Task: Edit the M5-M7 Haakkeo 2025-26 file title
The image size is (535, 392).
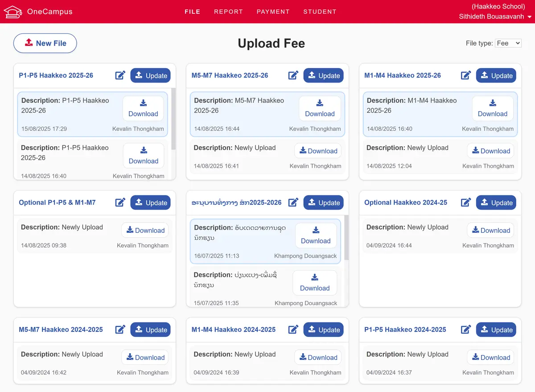Action: pyautogui.click(x=293, y=75)
